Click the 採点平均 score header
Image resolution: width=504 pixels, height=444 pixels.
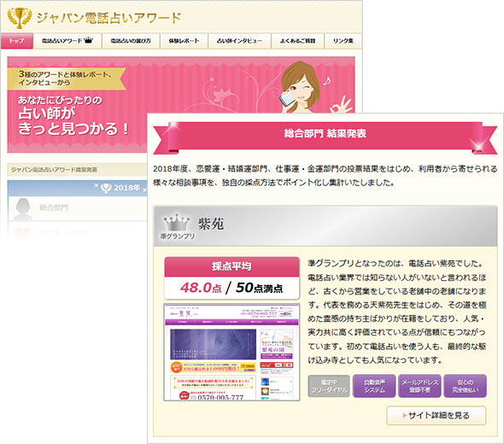click(x=231, y=266)
